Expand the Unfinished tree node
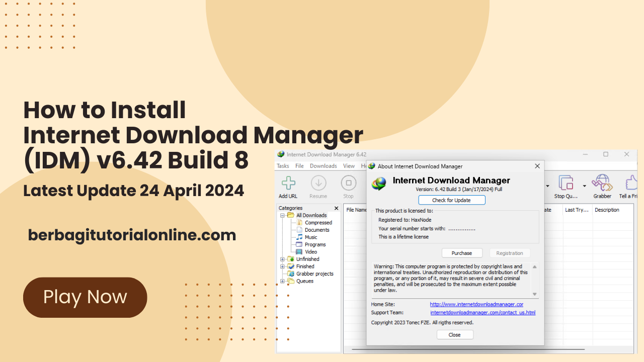The width and height of the screenshot is (644, 362). [x=283, y=259]
